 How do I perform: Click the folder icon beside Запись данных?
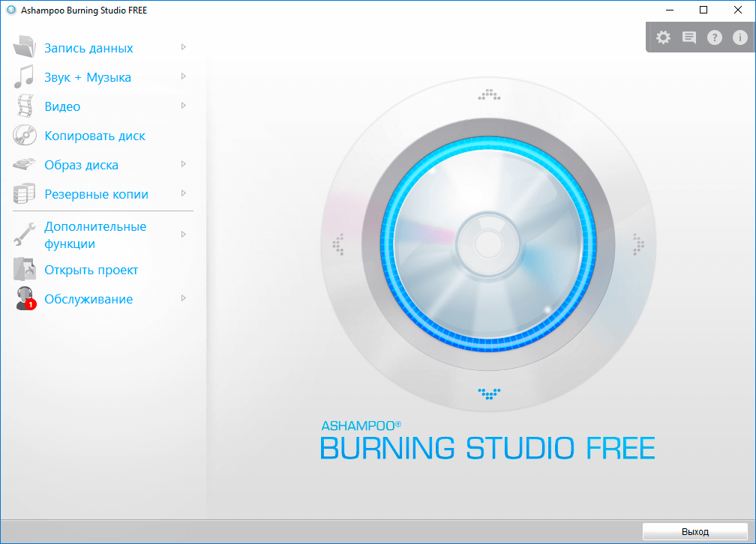tap(25, 48)
